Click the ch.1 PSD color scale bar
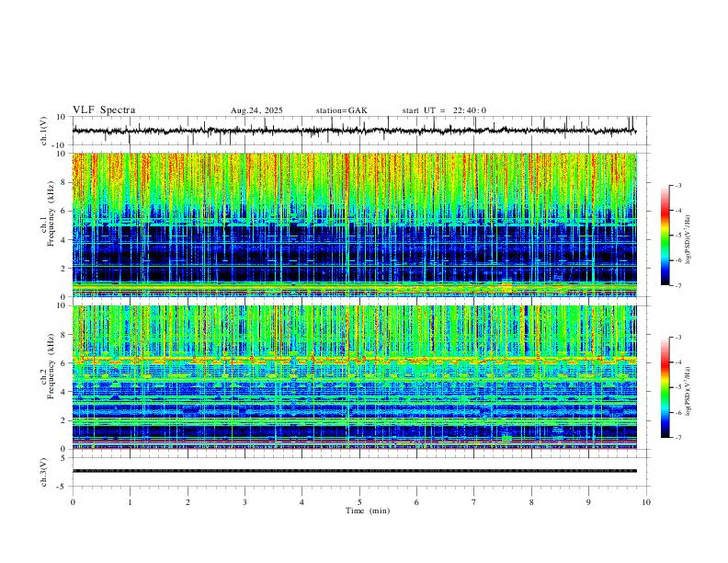728x563 pixels. [x=665, y=236]
